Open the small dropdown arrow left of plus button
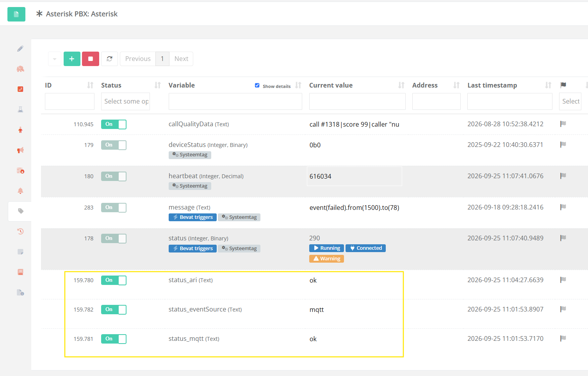This screenshot has width=588, height=376. [x=55, y=59]
